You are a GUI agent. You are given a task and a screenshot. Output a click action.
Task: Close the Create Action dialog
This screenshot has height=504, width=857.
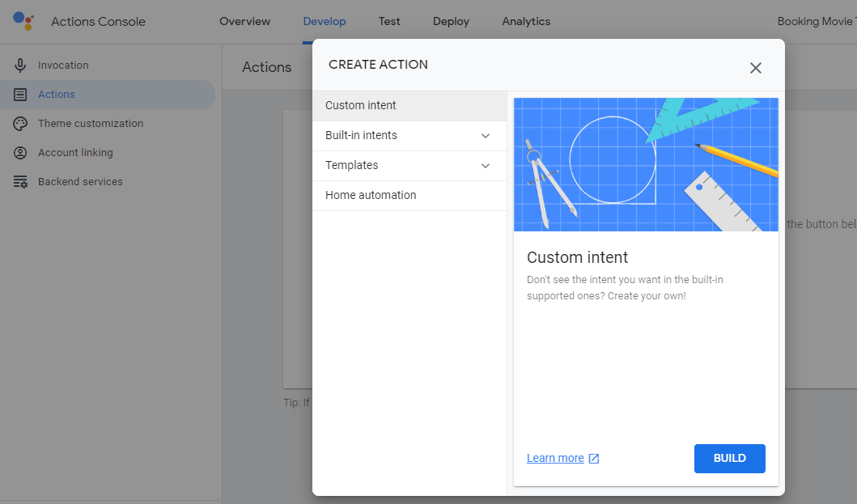point(756,68)
